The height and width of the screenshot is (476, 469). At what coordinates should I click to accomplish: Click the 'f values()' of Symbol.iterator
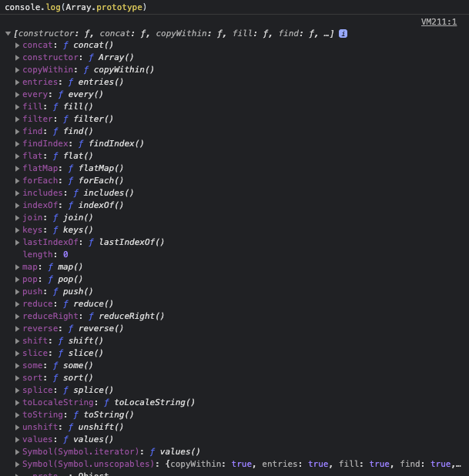(175, 452)
